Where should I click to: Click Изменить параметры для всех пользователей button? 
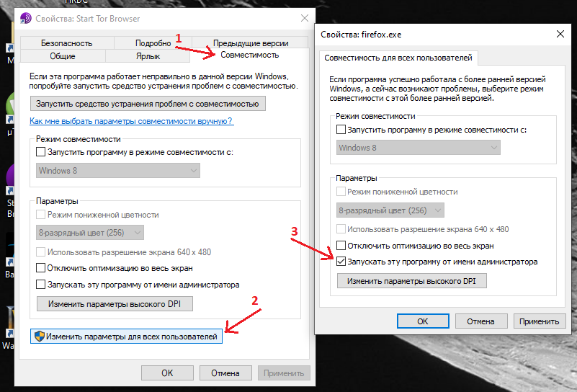(126, 337)
